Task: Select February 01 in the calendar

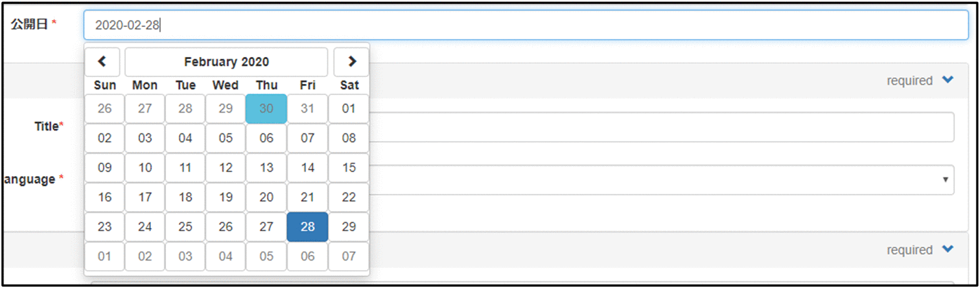Action: [x=349, y=109]
